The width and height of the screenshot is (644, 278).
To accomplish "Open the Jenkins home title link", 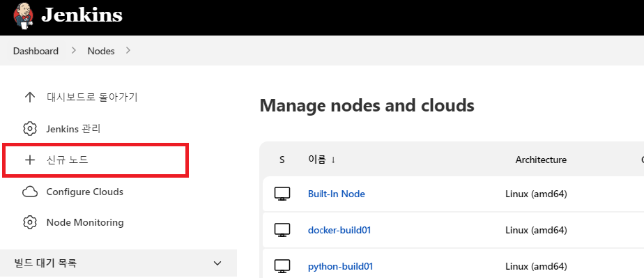I will click(x=82, y=15).
